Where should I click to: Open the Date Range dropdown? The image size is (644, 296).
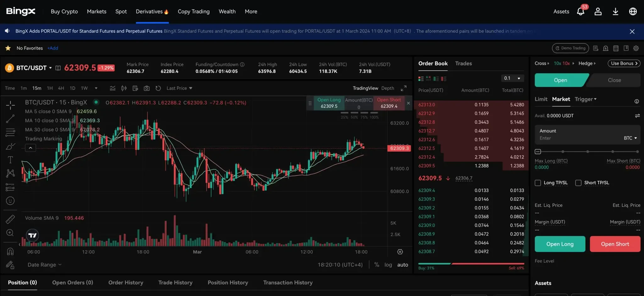(44, 265)
